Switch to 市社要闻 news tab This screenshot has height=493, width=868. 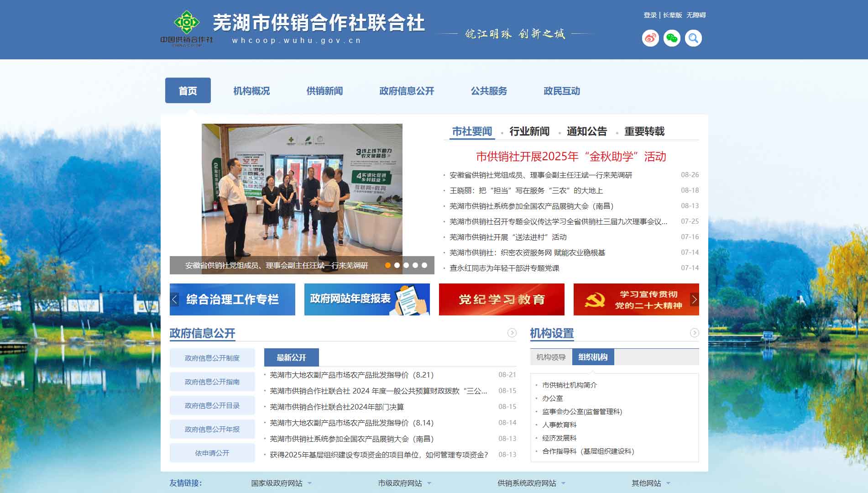[x=472, y=131]
